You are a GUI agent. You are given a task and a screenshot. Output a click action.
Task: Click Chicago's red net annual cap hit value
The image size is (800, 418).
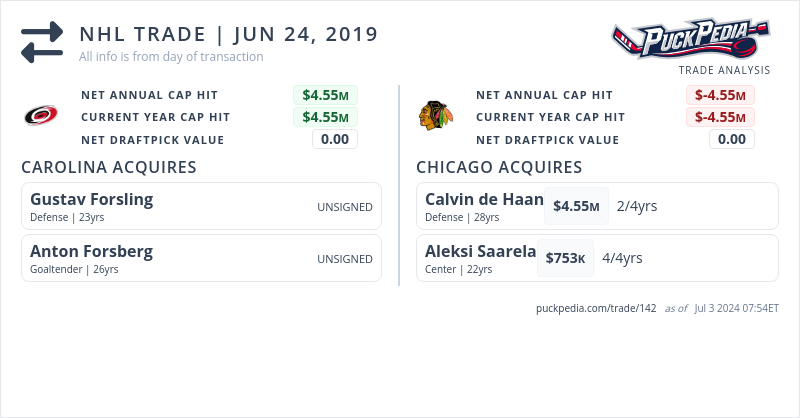[x=720, y=95]
